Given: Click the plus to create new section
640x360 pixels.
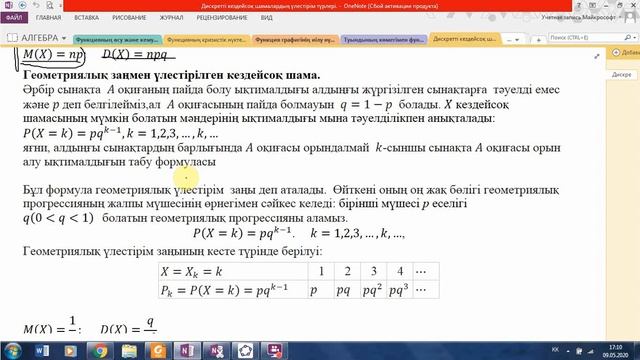Looking at the screenshot, I should 538,40.
